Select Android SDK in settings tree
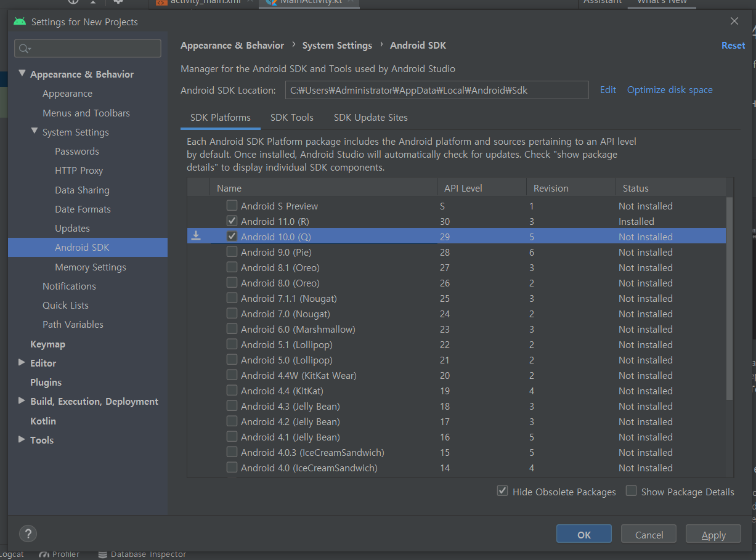Screen dimensions: 756x560 [87, 247]
